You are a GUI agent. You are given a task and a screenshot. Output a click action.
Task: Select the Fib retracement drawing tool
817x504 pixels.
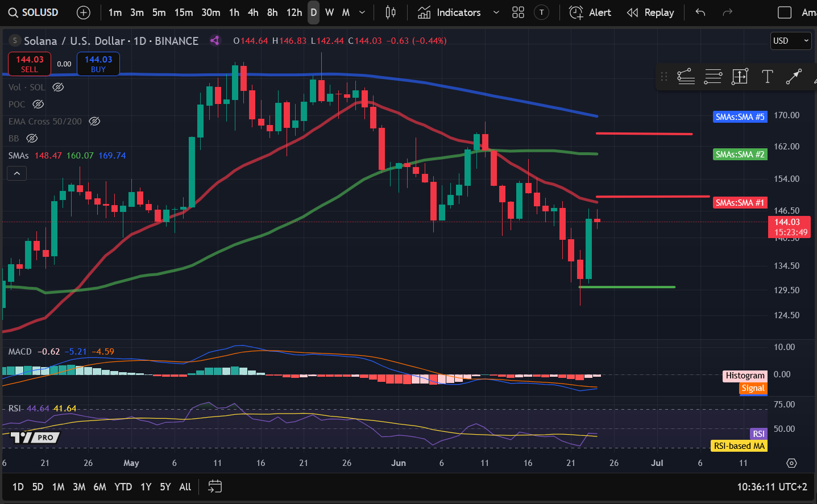tap(686, 77)
